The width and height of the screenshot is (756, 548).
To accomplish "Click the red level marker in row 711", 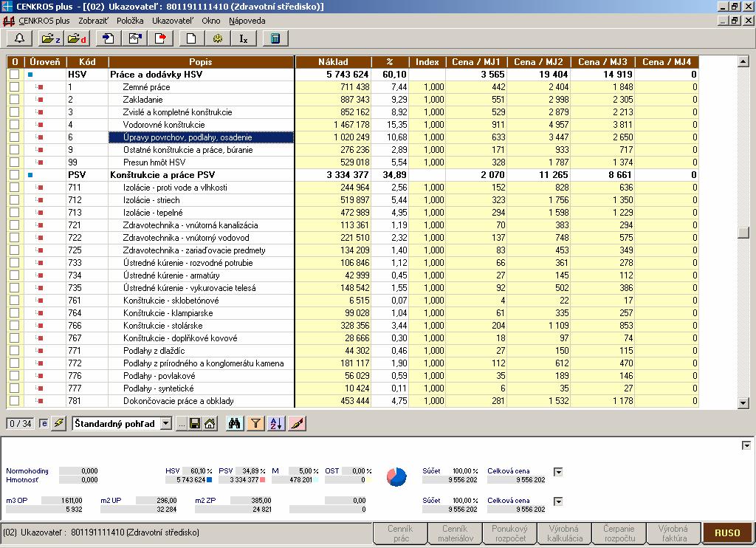I will click(x=41, y=188).
